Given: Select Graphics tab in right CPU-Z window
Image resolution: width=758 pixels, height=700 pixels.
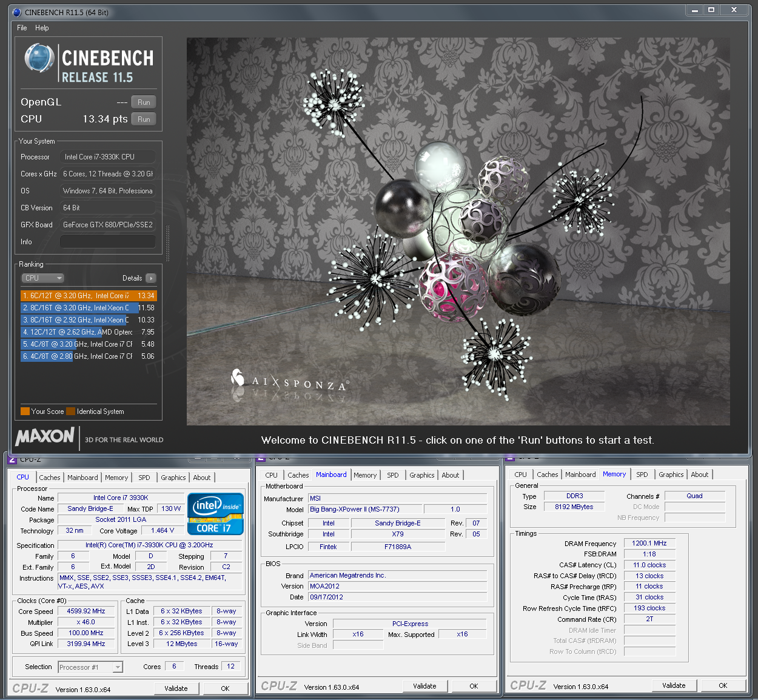Looking at the screenshot, I should (671, 475).
